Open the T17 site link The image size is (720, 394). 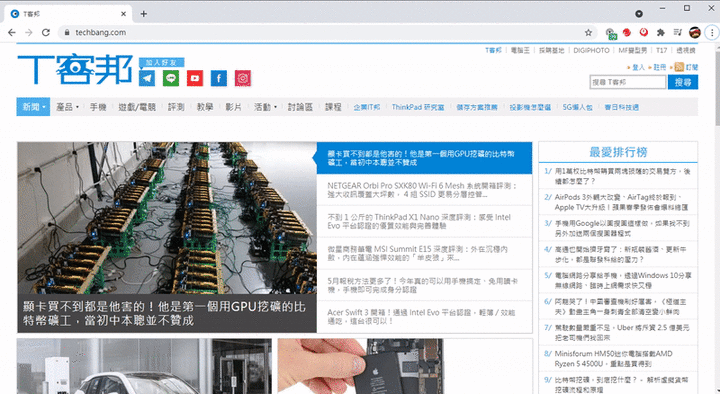(661, 51)
